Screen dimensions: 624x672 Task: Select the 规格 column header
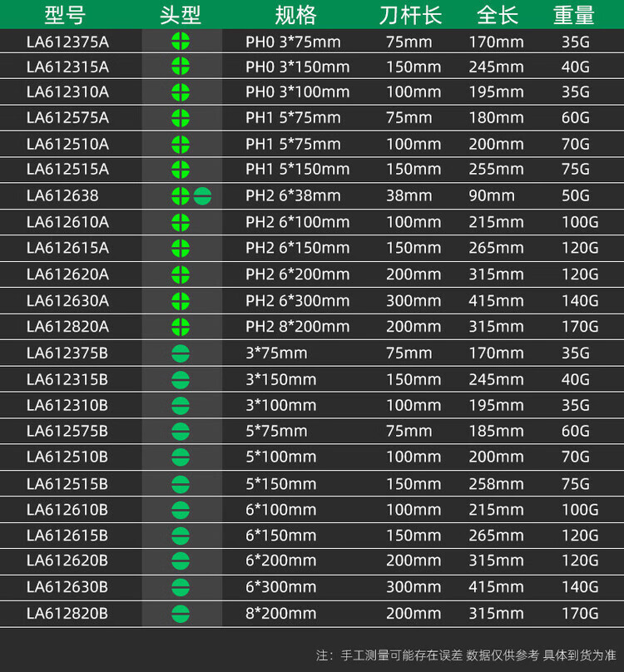[x=295, y=14]
